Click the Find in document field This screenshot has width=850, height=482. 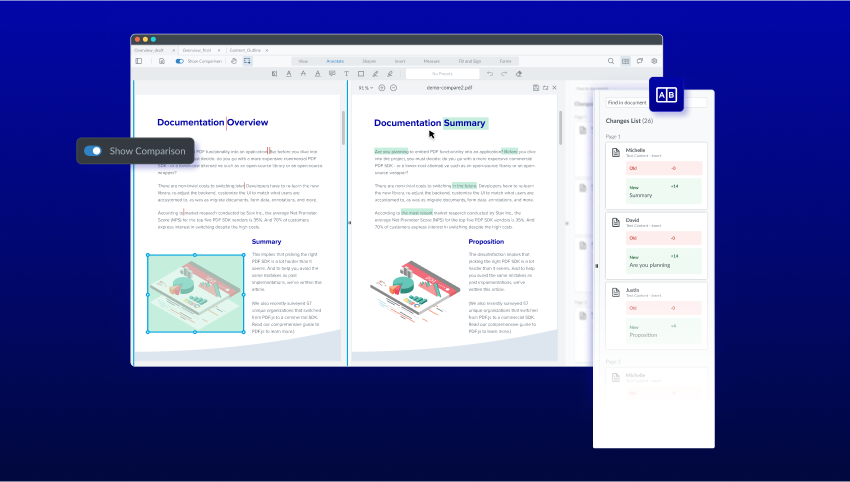tap(656, 102)
